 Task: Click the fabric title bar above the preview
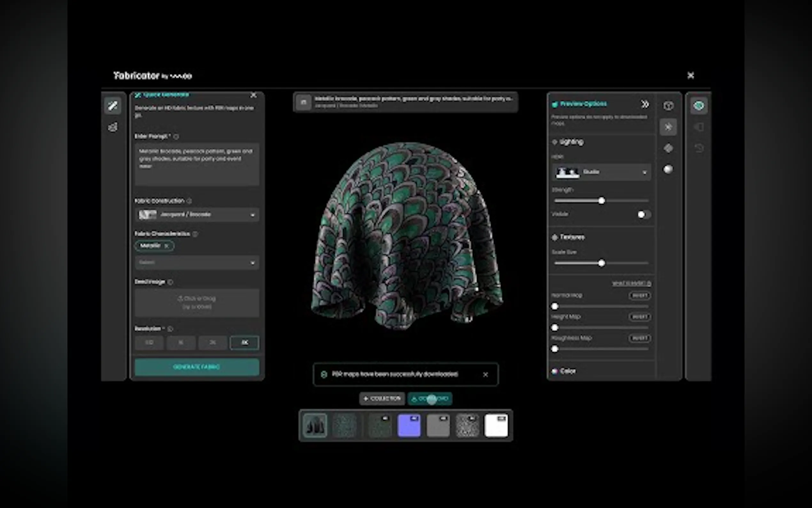[x=405, y=102]
